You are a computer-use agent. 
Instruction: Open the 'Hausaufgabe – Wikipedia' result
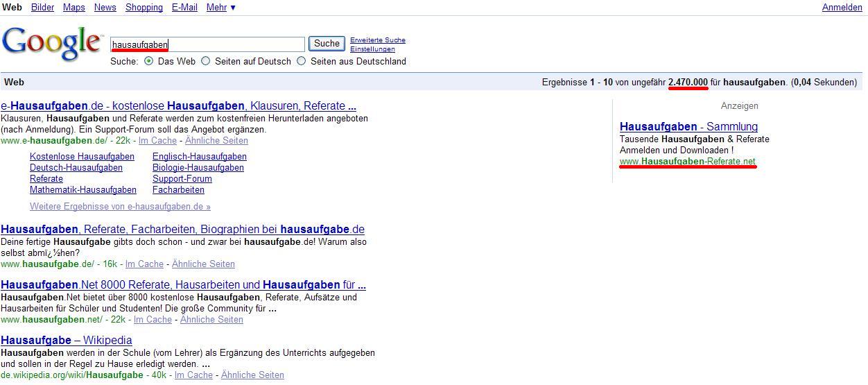click(x=67, y=340)
